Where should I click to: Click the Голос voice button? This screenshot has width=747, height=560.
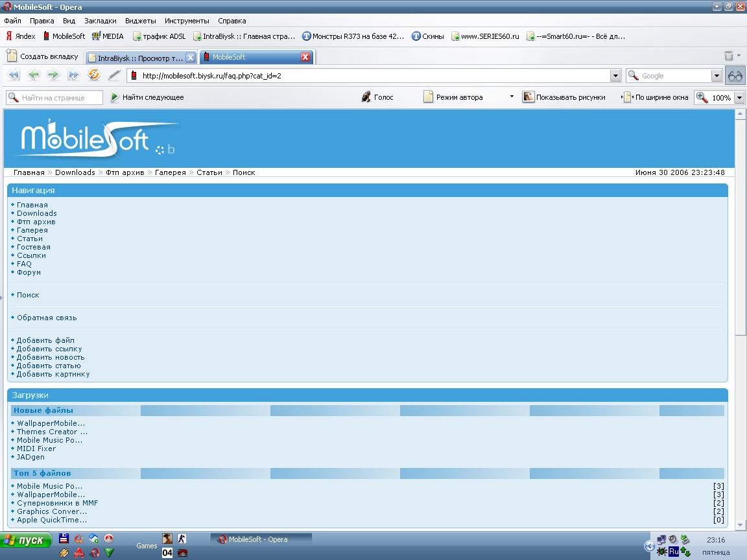click(x=377, y=97)
